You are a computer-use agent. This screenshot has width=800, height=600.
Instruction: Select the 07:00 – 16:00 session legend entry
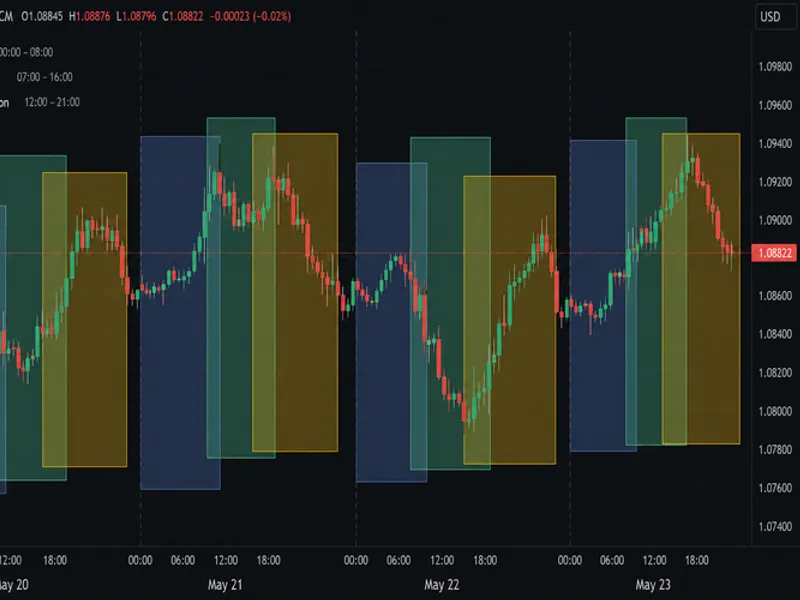click(x=44, y=77)
